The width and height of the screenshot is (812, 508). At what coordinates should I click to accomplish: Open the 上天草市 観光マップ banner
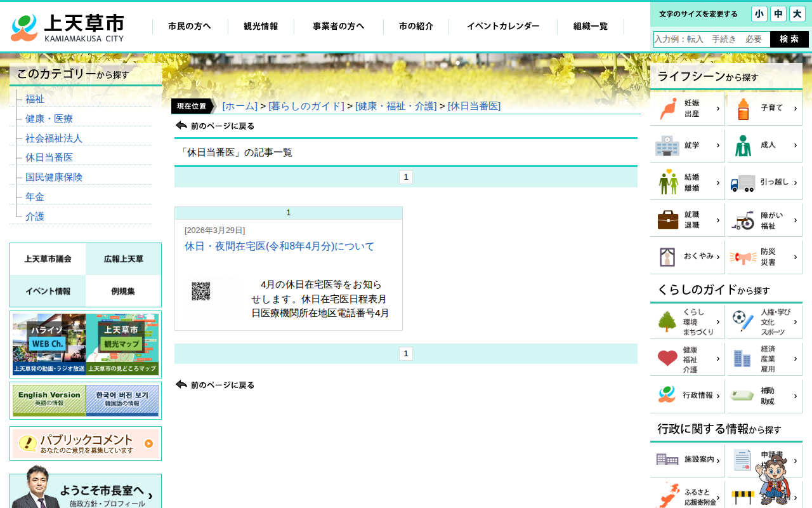tap(122, 344)
